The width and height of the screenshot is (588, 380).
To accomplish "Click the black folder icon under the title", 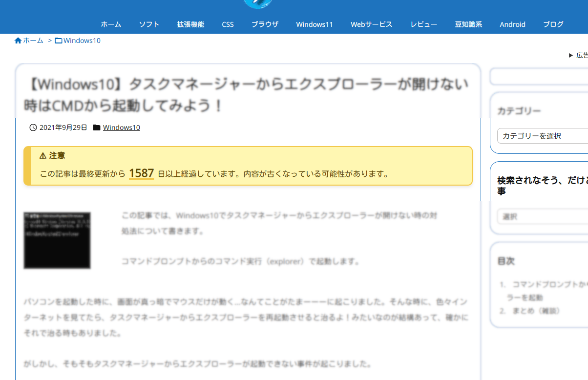I will (97, 127).
